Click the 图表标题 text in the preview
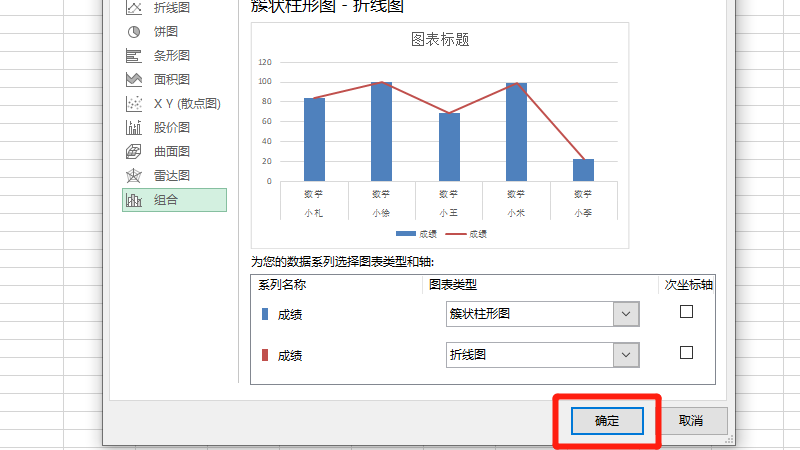The image size is (800, 450). coord(440,40)
